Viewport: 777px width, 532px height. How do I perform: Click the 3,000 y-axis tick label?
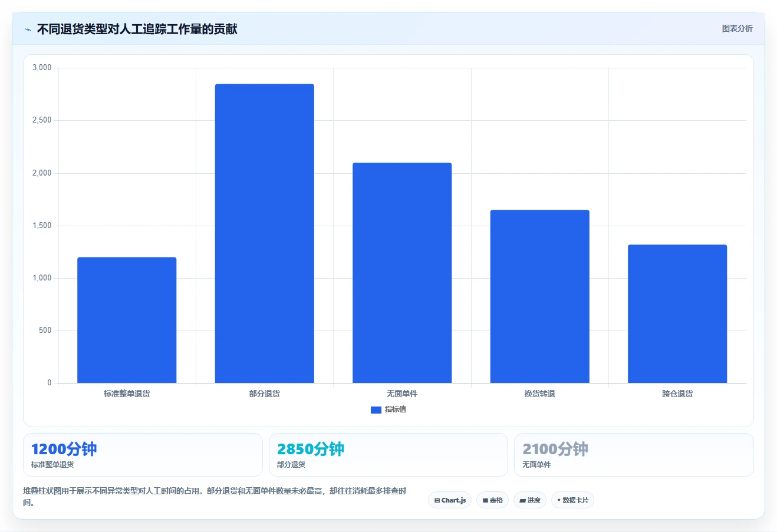(42, 68)
